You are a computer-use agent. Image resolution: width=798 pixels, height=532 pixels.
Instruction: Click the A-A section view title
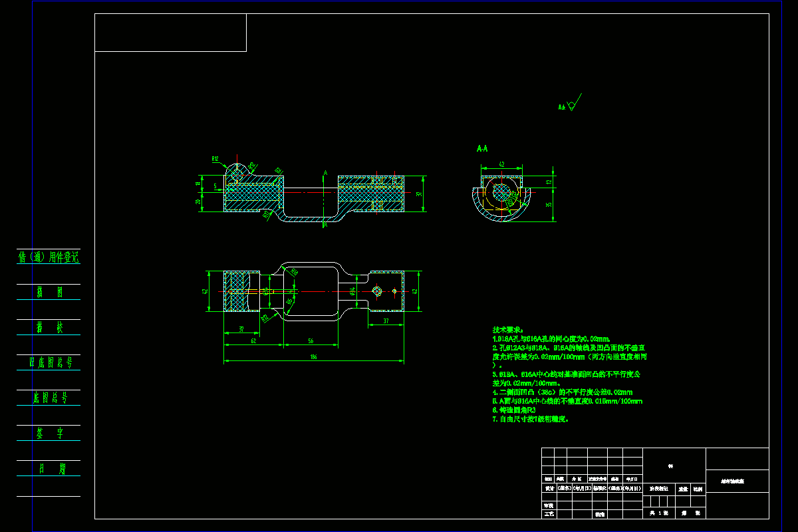[482, 149]
